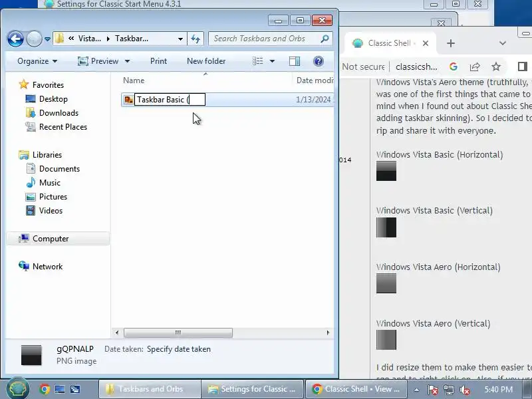Image resolution: width=532 pixels, height=399 pixels.
Task: Click the scroll right arrow of file list
Action: coord(328,332)
